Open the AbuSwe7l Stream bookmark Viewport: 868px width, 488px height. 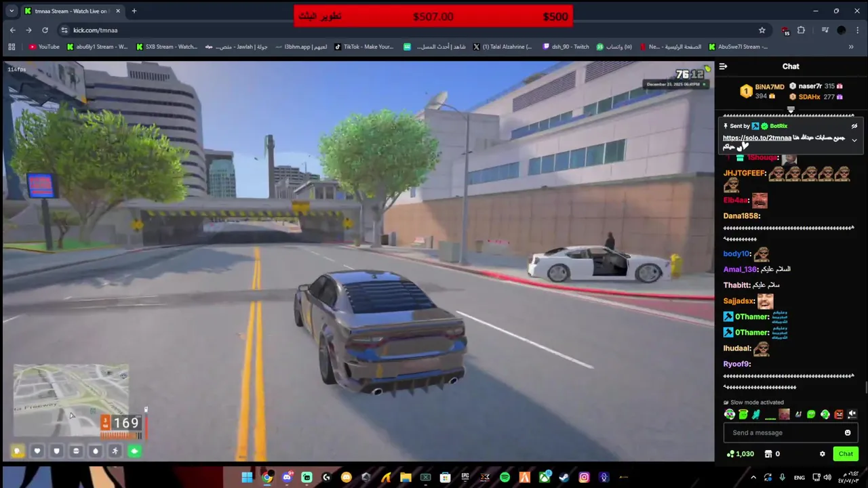(738, 47)
